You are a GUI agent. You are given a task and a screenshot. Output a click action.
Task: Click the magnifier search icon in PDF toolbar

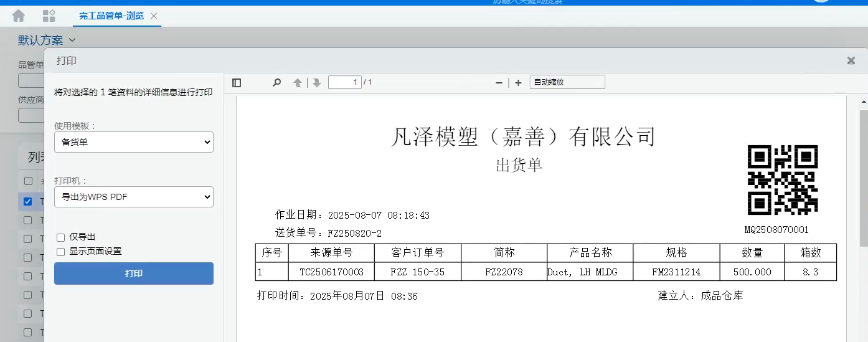(x=276, y=82)
